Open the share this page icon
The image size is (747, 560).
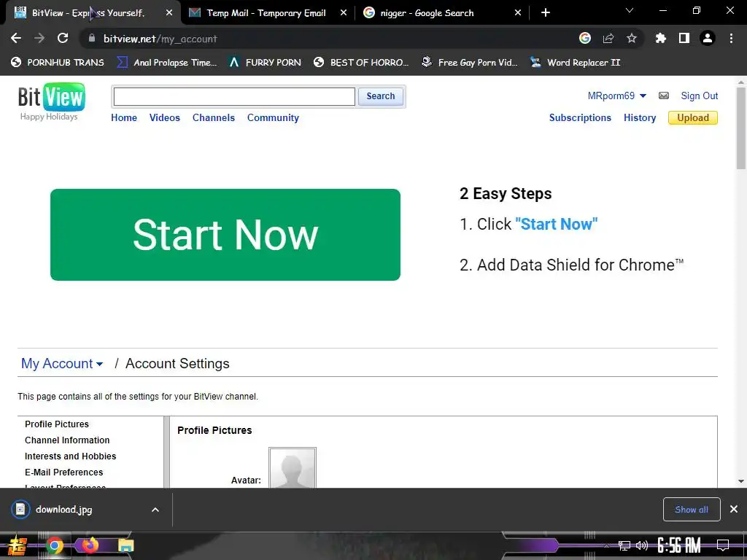point(608,39)
